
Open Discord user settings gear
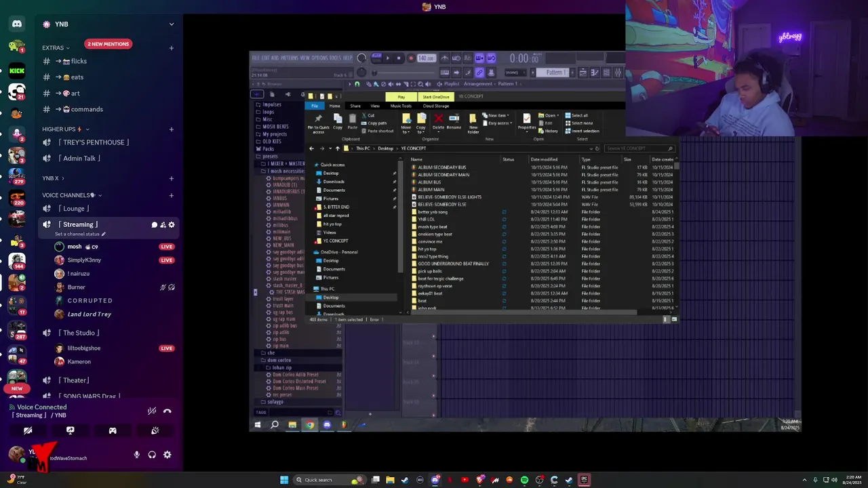(167, 455)
